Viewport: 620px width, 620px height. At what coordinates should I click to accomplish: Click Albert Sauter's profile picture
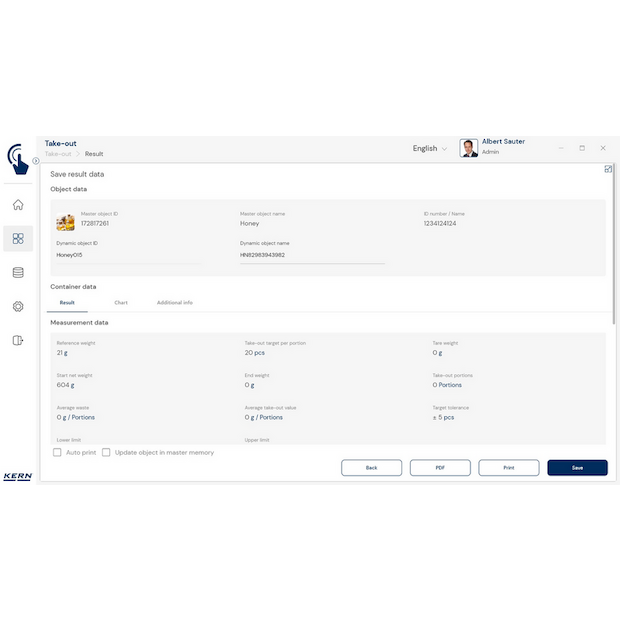pyautogui.click(x=468, y=148)
